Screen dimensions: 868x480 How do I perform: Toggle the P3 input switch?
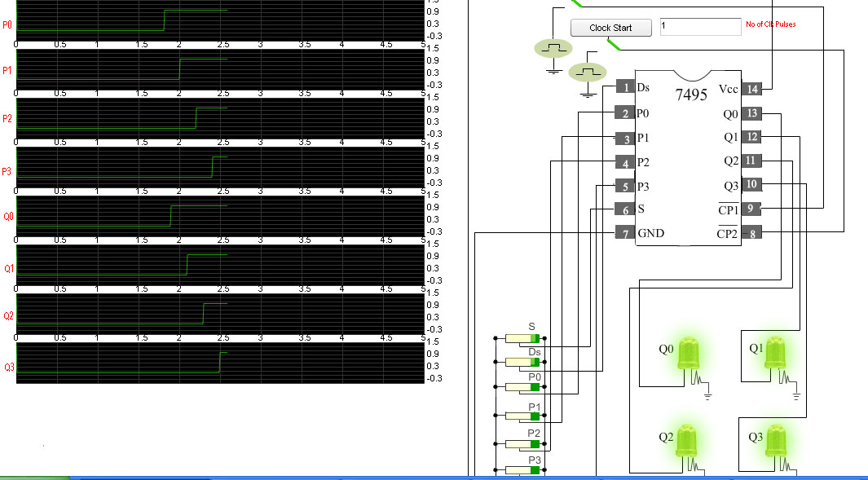pyautogui.click(x=522, y=470)
